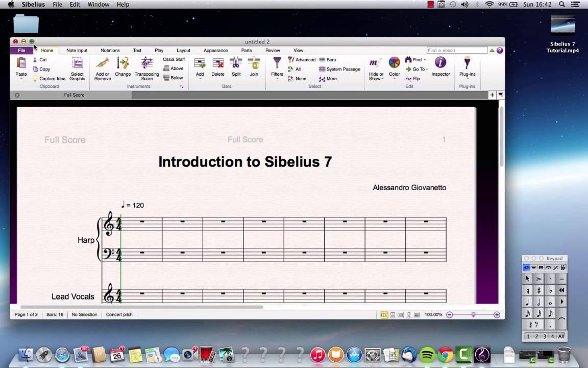The width and height of the screenshot is (588, 368).
Task: Click the Find in ribbon search field
Action: (x=457, y=50)
